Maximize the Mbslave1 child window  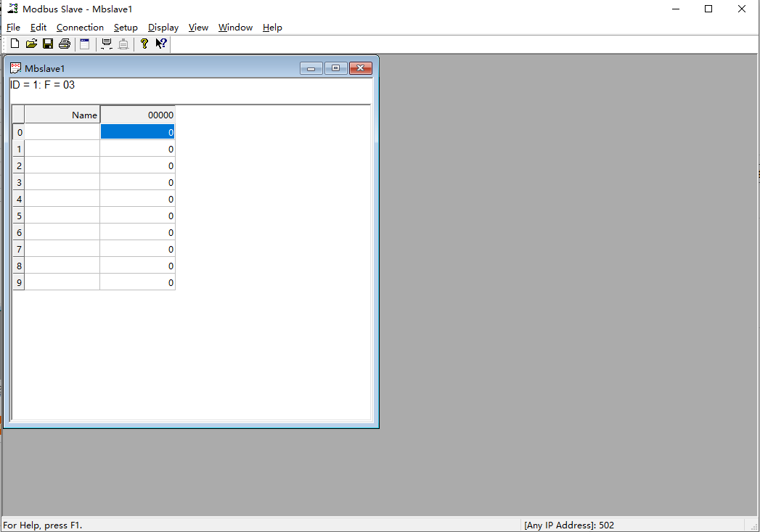pos(335,68)
